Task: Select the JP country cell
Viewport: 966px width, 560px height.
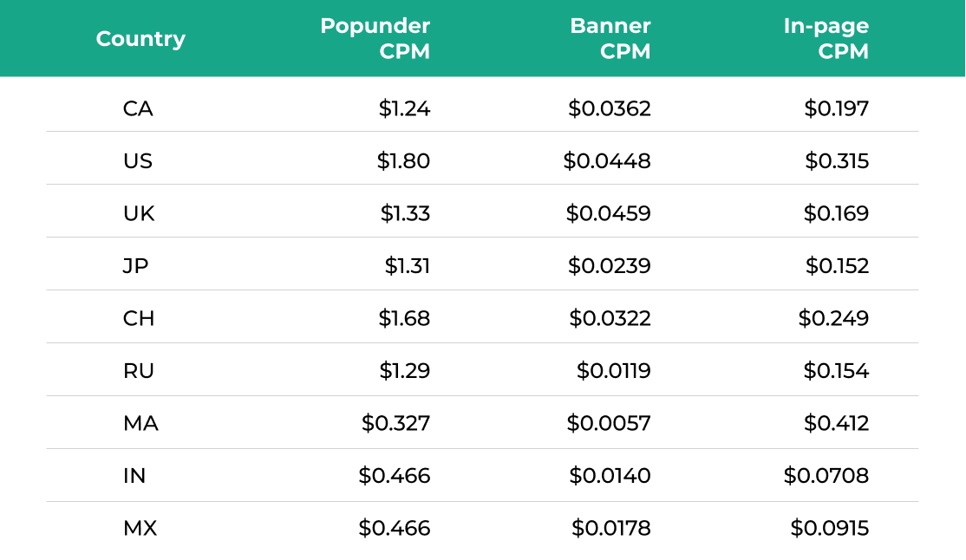Action: coord(135,266)
